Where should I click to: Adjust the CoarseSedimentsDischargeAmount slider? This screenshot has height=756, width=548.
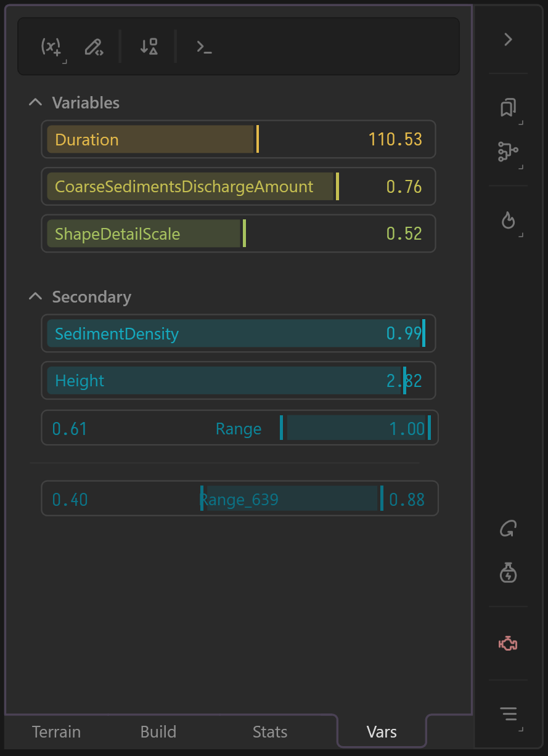tap(239, 187)
